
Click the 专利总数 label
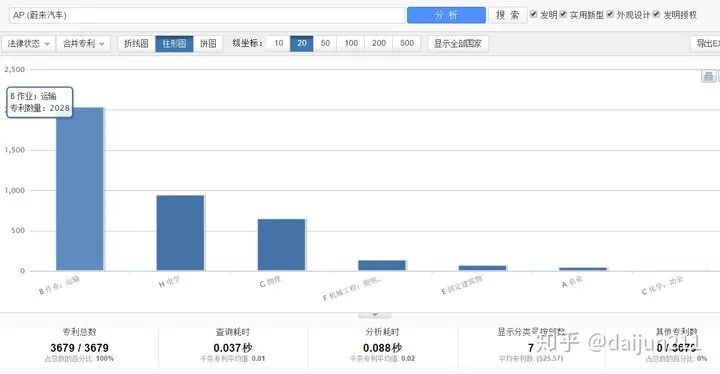point(79,332)
